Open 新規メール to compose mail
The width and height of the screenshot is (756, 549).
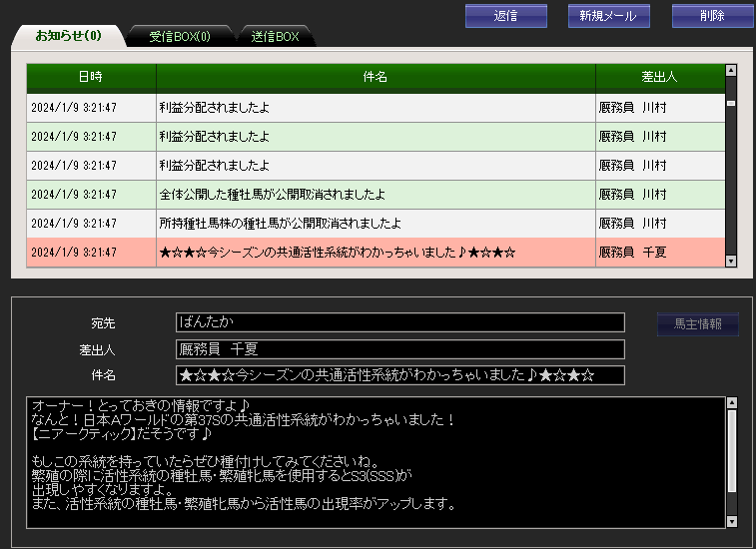coord(608,16)
